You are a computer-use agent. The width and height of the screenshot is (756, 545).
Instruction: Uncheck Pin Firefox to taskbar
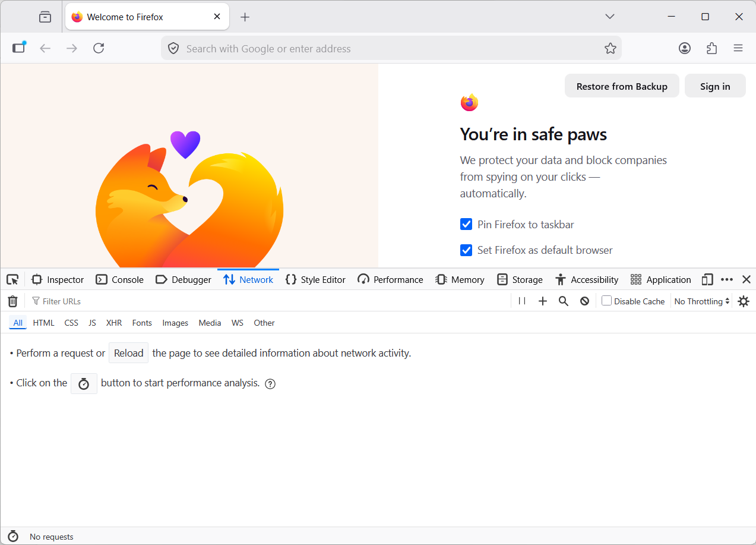pyautogui.click(x=466, y=224)
